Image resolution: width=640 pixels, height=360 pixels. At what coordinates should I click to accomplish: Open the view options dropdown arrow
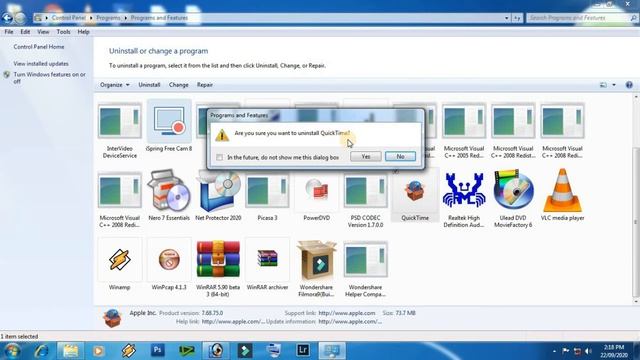(614, 85)
